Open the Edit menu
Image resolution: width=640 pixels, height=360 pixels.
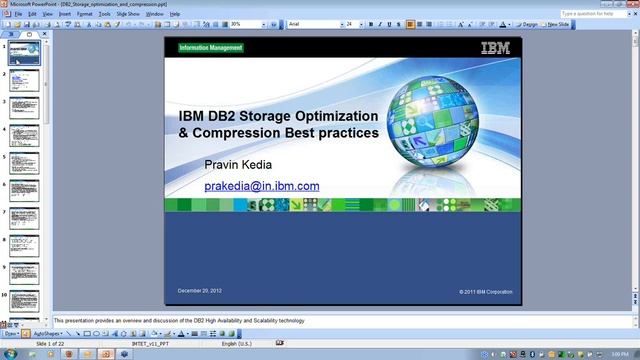pos(32,14)
